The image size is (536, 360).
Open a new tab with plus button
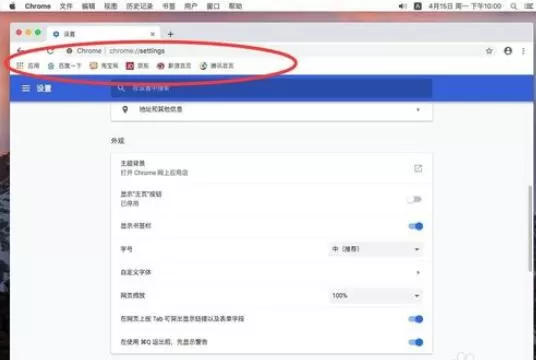[170, 34]
